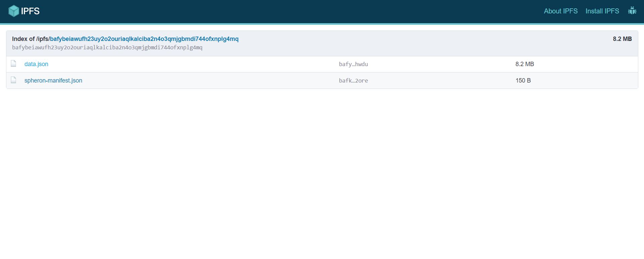Click the file icon beside data.json
The height and width of the screenshot is (259, 644).
click(x=13, y=64)
